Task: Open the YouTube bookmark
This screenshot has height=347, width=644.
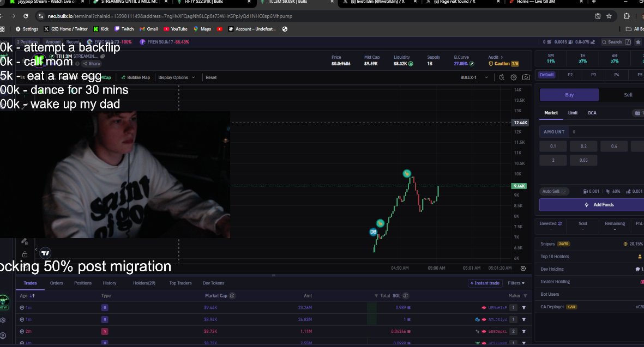Action: pyautogui.click(x=176, y=29)
